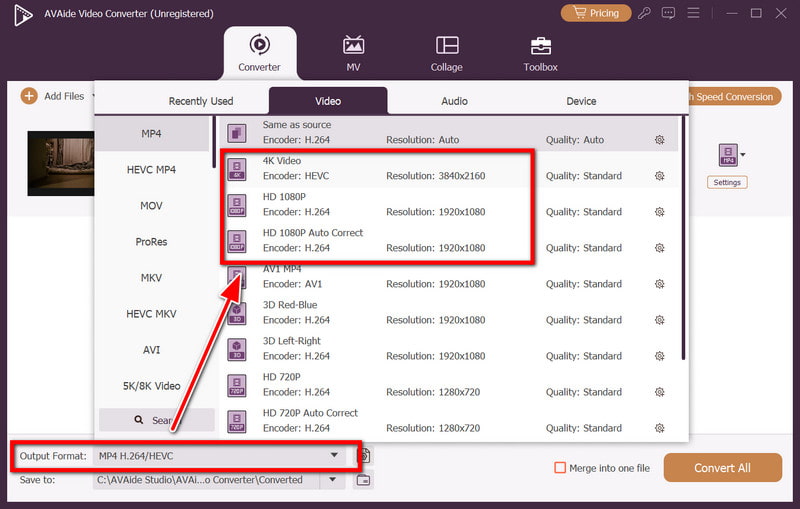The height and width of the screenshot is (509, 800).
Task: Open the hamburger menu
Action: (693, 13)
